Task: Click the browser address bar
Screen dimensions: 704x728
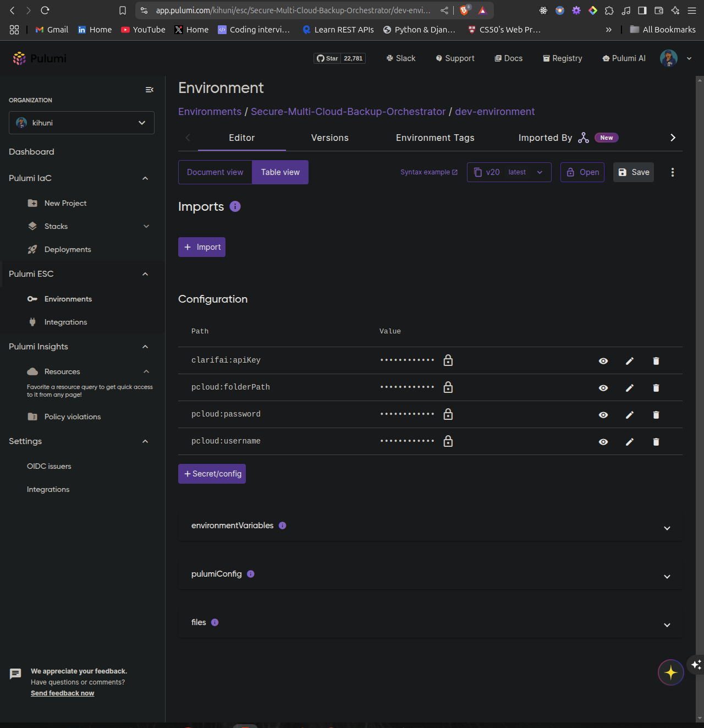Action: [293, 10]
